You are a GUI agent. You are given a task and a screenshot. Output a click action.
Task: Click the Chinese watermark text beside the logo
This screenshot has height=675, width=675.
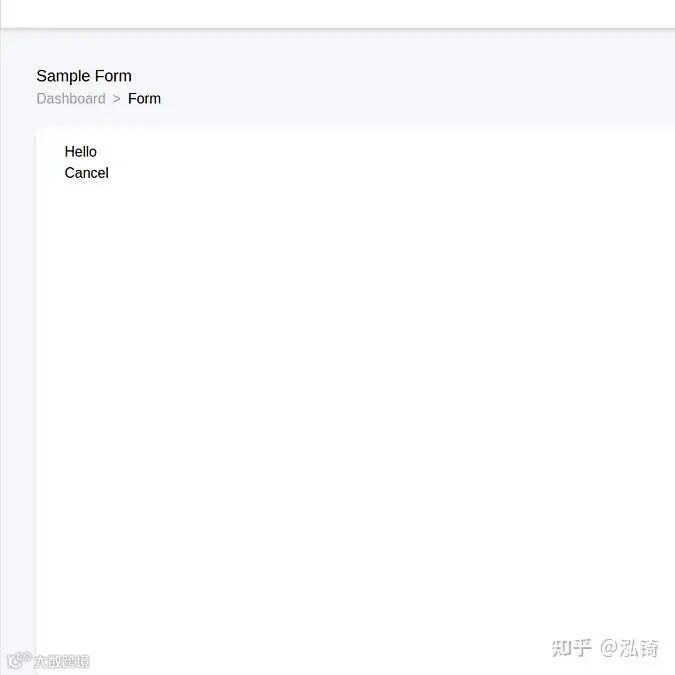pos(62,662)
